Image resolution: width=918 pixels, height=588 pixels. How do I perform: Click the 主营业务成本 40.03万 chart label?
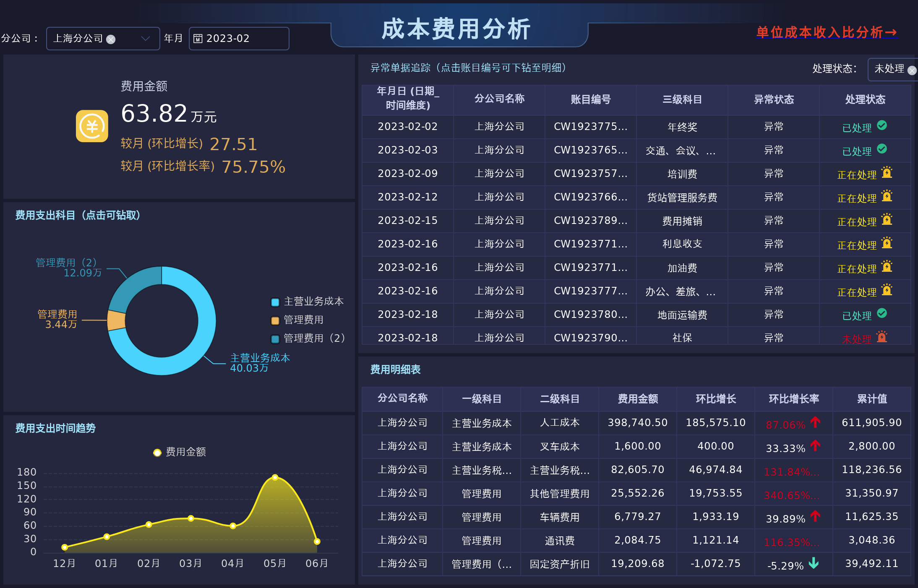[x=260, y=363]
